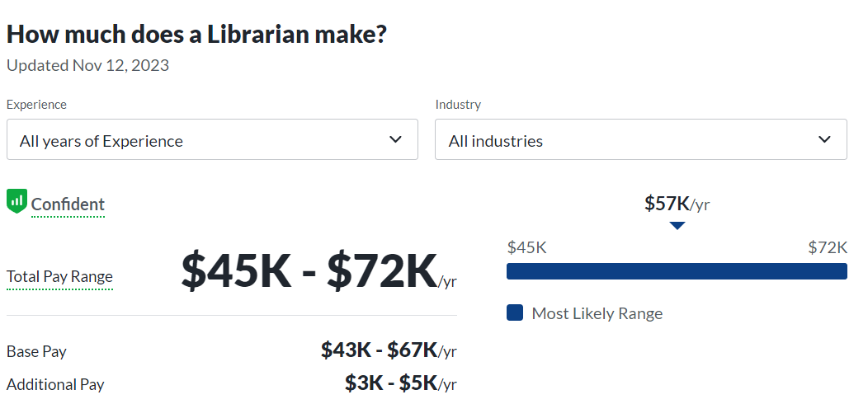Click the green Confident shield icon

(17, 201)
